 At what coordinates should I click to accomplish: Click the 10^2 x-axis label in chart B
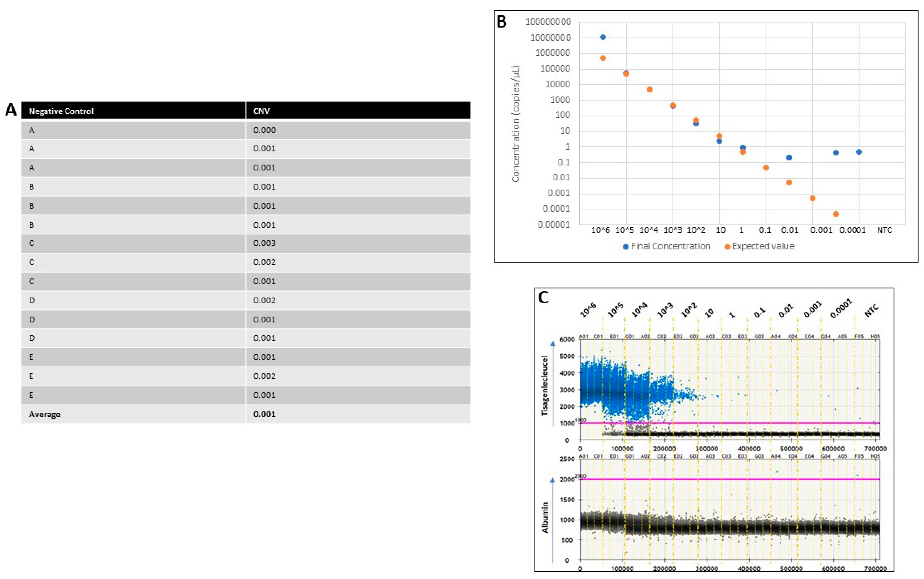[x=696, y=230]
